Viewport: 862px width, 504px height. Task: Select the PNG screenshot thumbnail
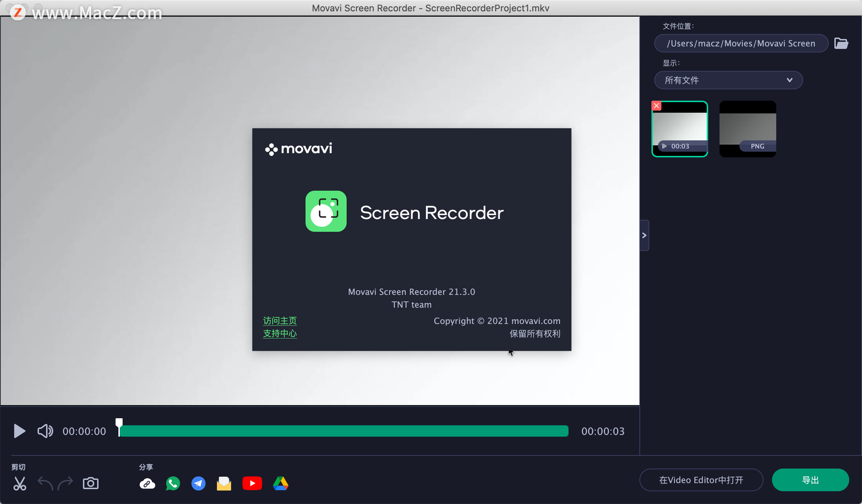[x=748, y=129]
